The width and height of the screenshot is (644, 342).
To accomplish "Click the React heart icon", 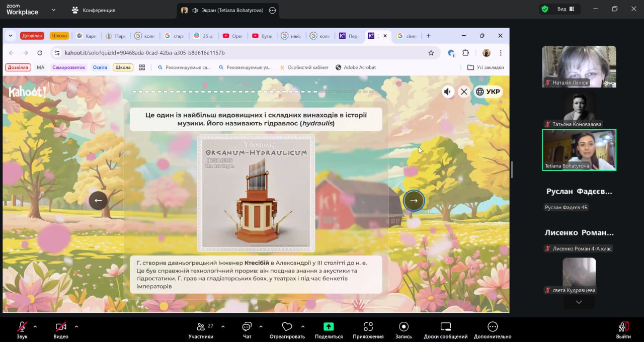I will coord(287,327).
